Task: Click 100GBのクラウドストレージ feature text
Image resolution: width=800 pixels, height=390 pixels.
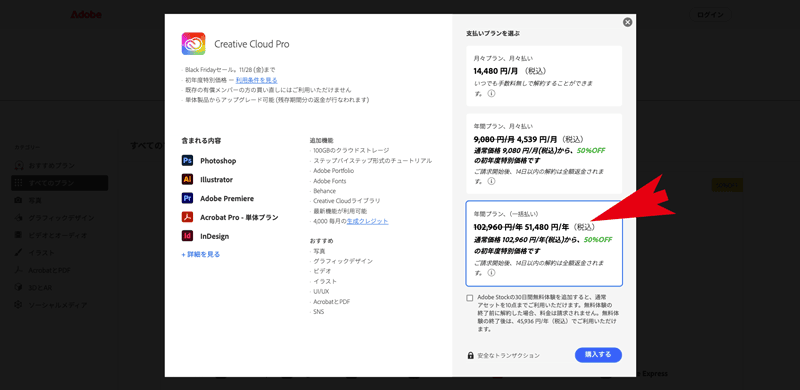Action: tap(351, 150)
